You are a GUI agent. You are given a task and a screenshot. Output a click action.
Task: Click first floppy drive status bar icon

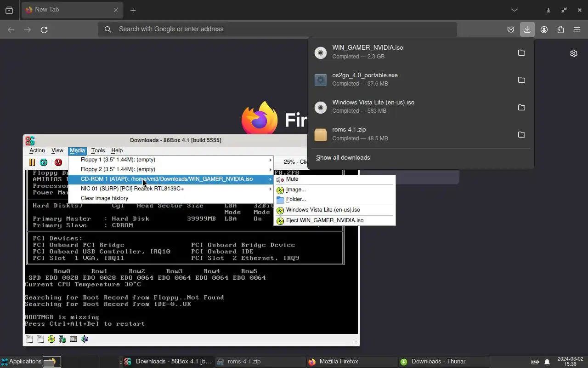pos(29,339)
